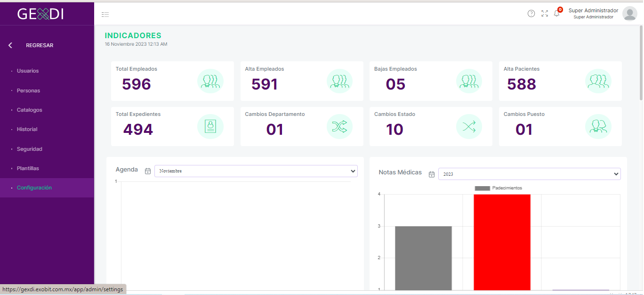Open Catalogos from the sidebar menu
This screenshot has width=644, height=295.
tap(29, 110)
